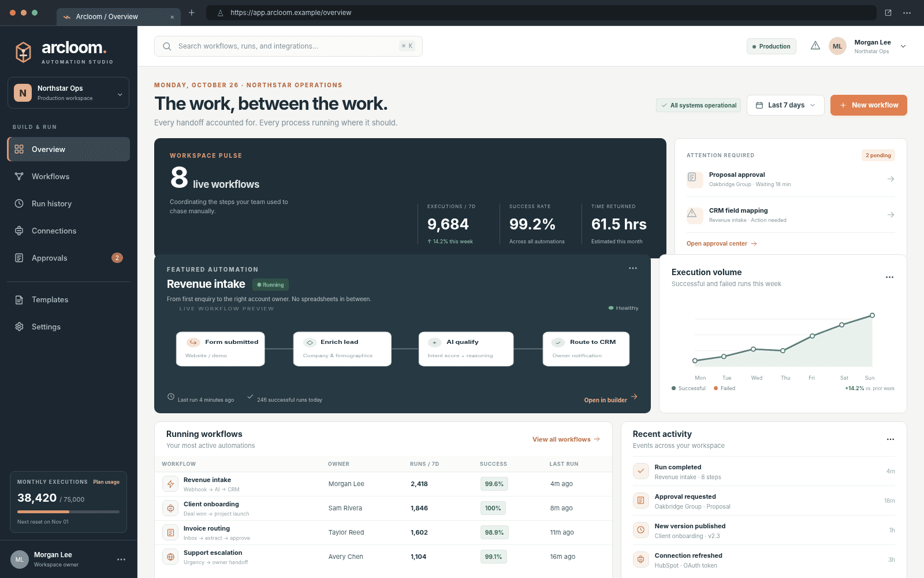Open Recent activity more options menu
The image size is (924, 578).
(890, 439)
